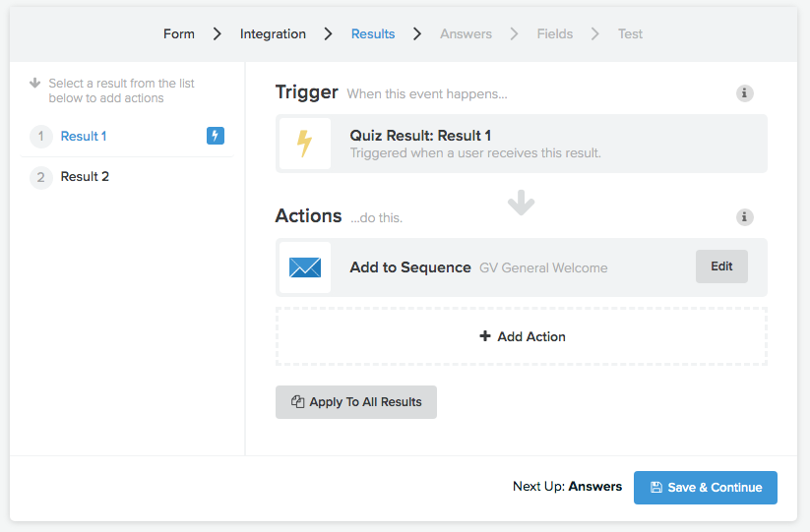
Task: Switch to the Answers step
Action: pyautogui.click(x=466, y=34)
